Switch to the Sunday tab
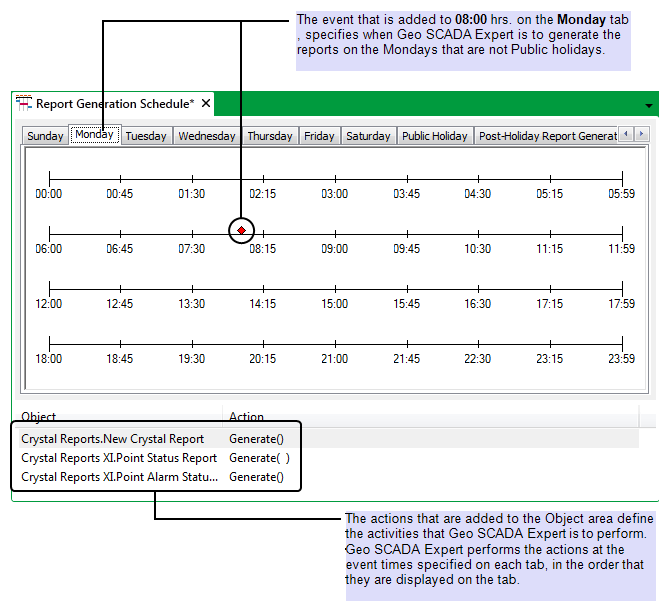 coord(45,136)
